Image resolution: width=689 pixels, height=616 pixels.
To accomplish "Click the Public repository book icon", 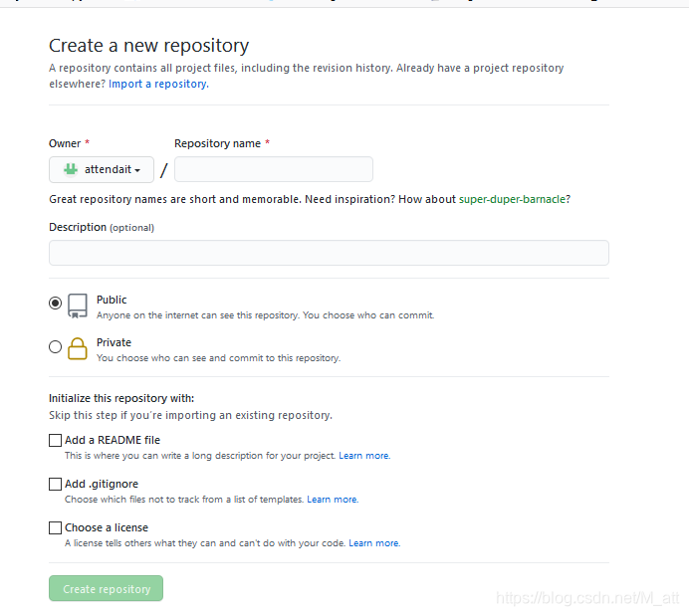I will click(x=78, y=307).
